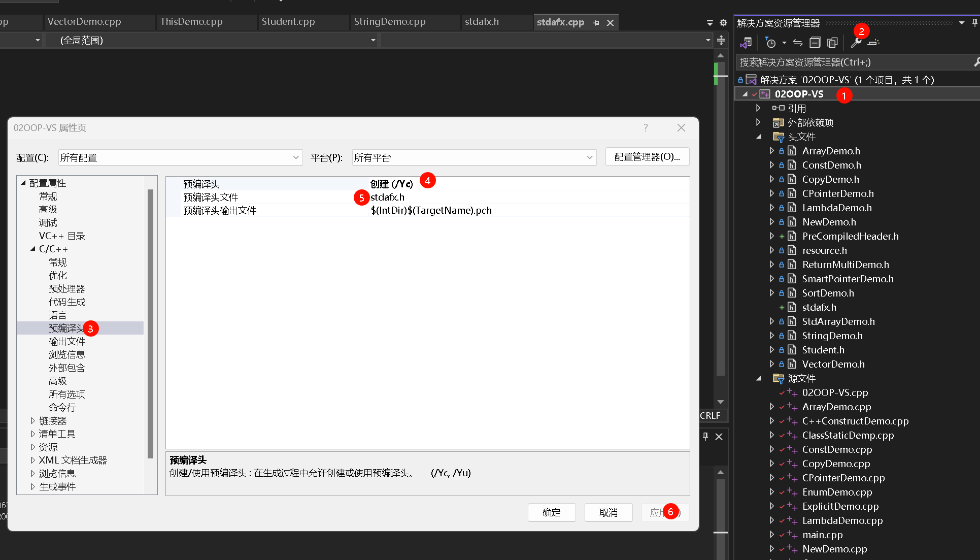Click the editor split window handle
Image resolution: width=980 pixels, height=560 pixels.
click(721, 40)
